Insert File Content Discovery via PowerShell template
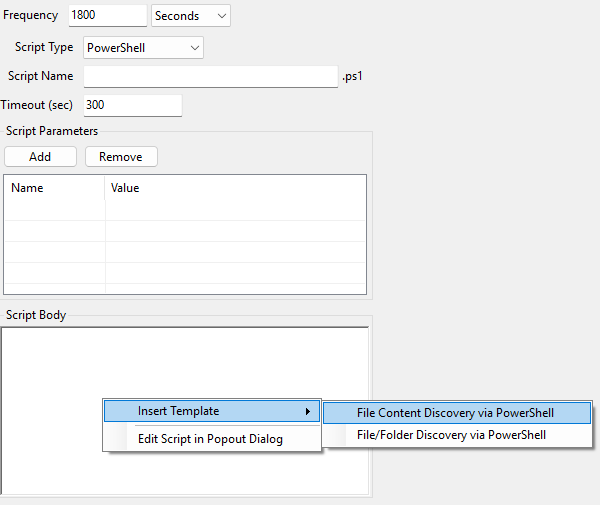 coord(455,412)
